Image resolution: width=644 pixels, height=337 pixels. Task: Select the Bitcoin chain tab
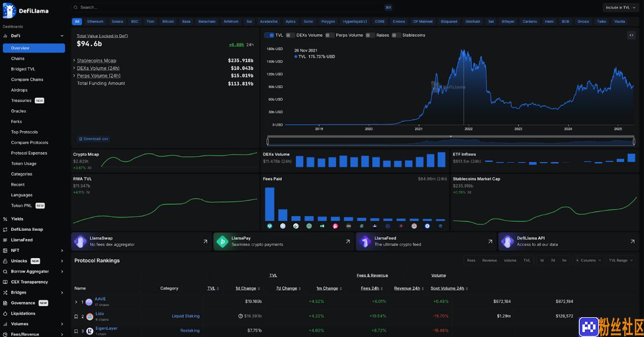coord(168,22)
